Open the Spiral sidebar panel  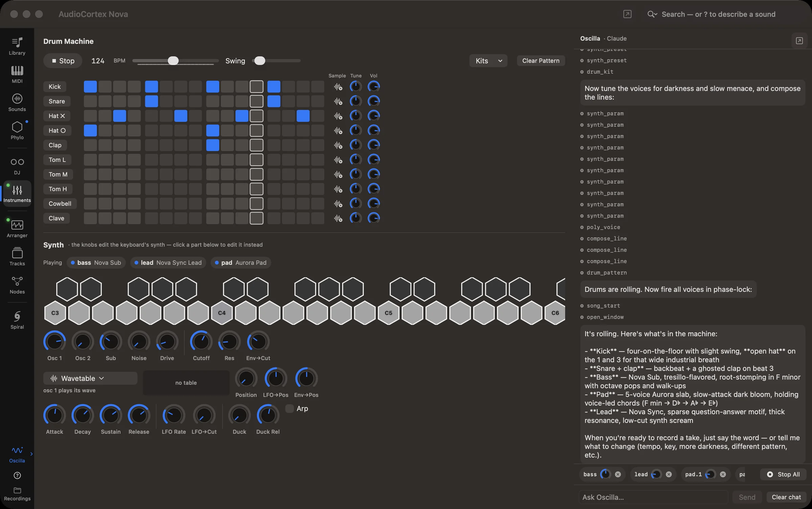17,320
